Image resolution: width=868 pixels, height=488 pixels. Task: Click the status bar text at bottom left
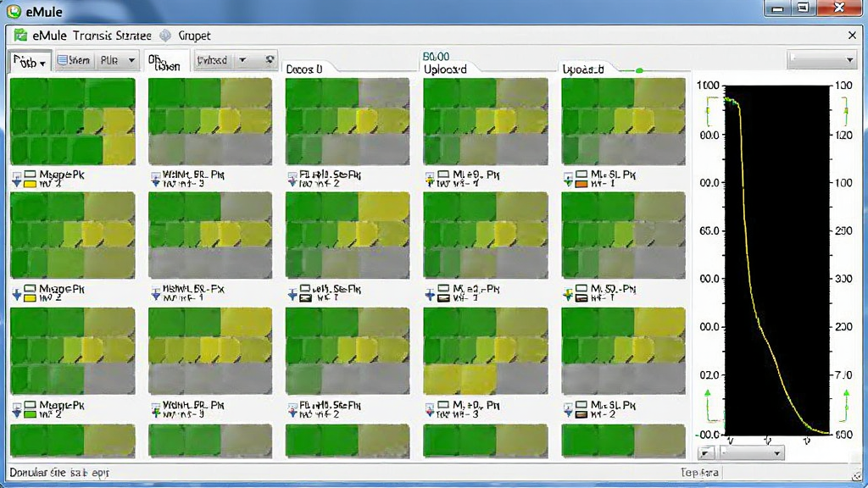(59, 473)
